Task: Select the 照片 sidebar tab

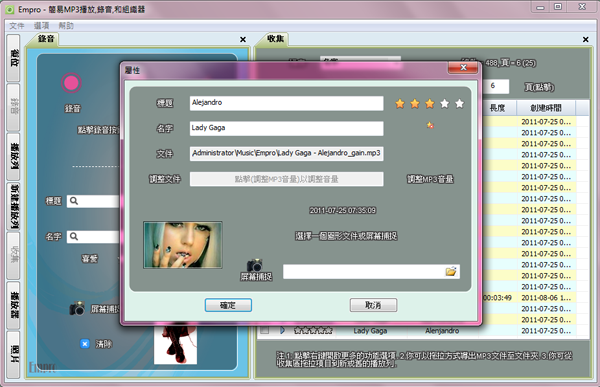Action: tap(14, 354)
